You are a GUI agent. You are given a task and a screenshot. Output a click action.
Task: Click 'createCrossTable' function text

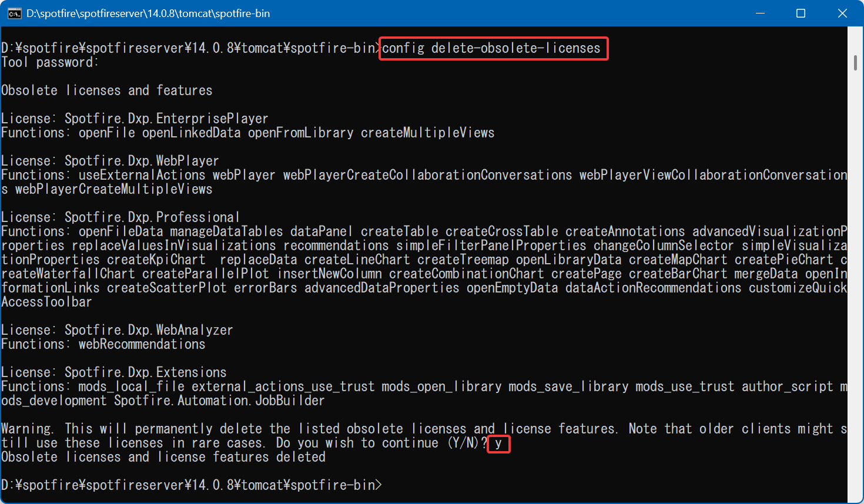click(x=502, y=231)
